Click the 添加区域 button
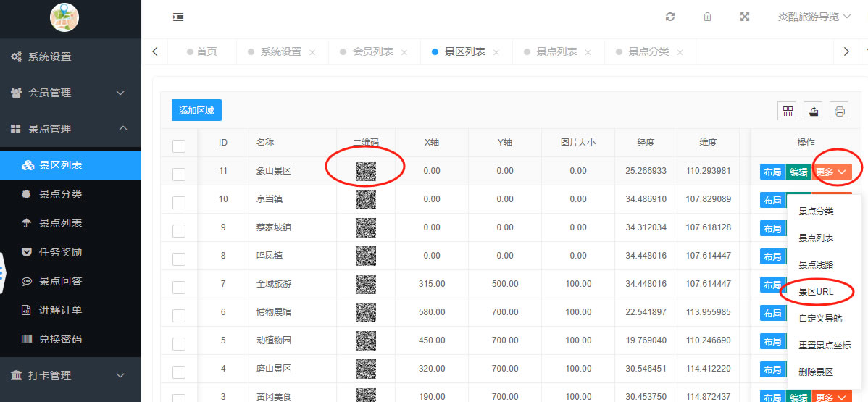Viewport: 868px width, 402px height. point(196,110)
